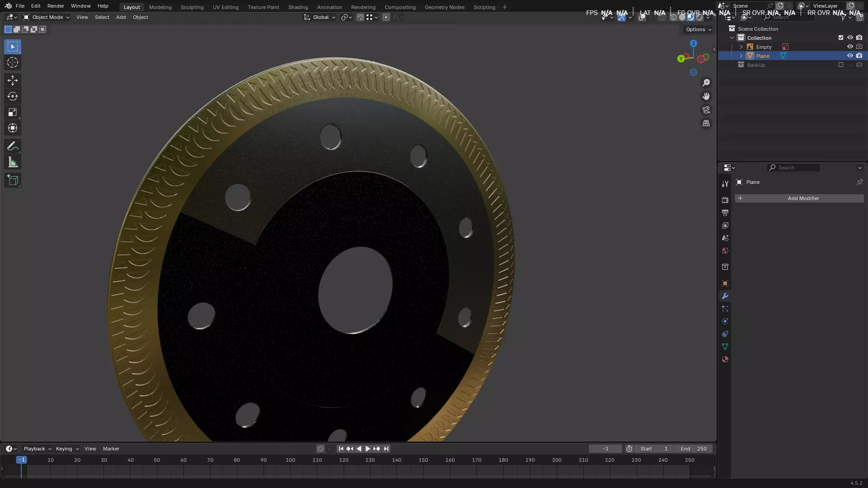Open the Keying dropdown in timeline

click(x=67, y=449)
